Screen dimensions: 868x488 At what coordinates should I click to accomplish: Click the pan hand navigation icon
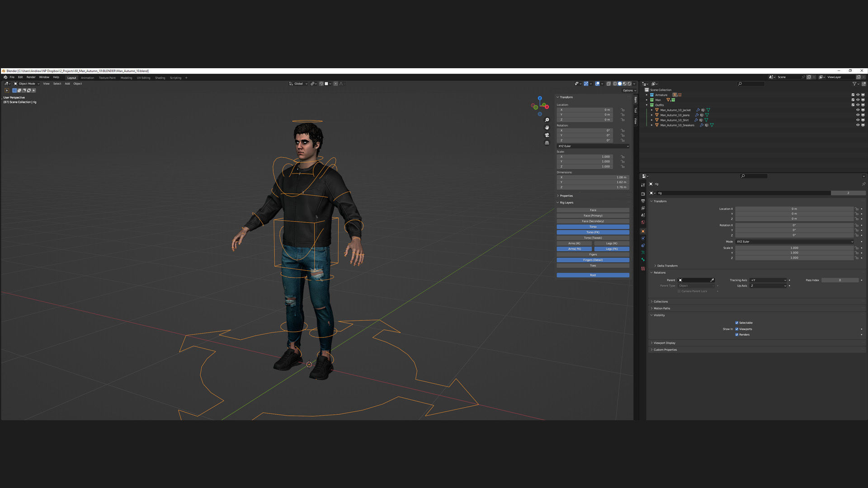547,127
